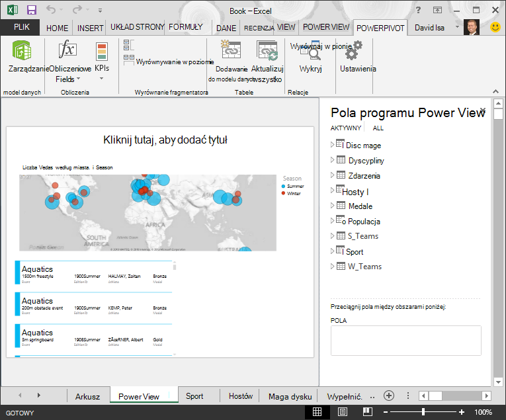Open Quick Access Toolbar customization arrow
506x420 pixels.
pos(101,11)
